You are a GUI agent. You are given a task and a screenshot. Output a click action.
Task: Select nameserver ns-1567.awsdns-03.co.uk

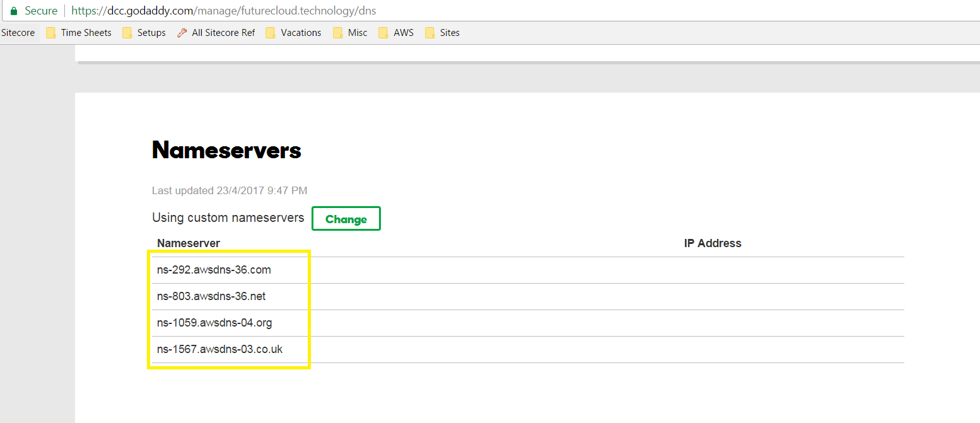pos(219,349)
